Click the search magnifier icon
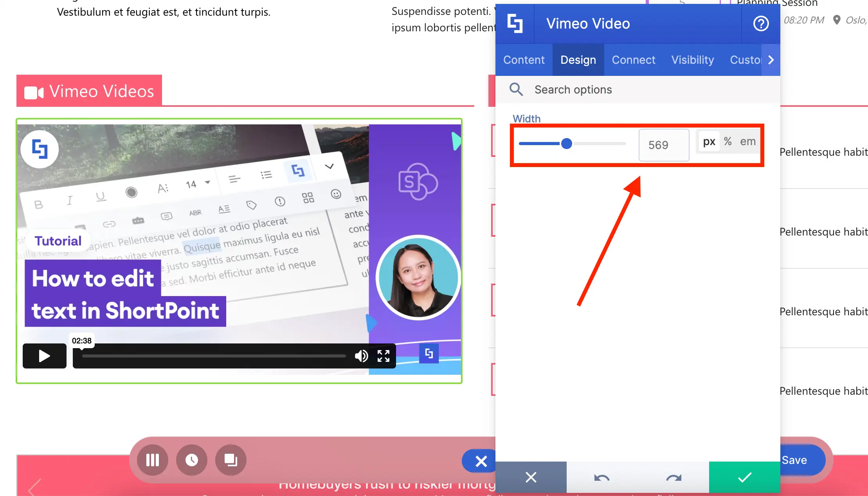 (516, 90)
